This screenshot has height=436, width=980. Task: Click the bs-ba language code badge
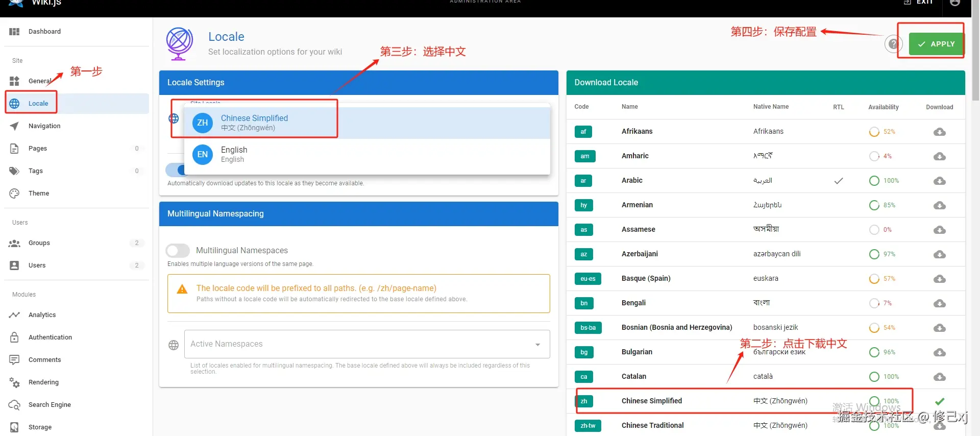pos(588,328)
